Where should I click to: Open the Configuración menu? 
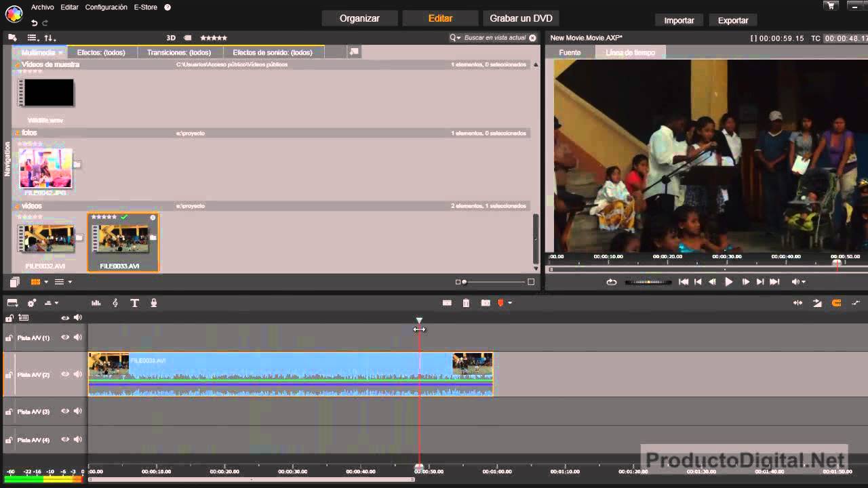point(106,7)
